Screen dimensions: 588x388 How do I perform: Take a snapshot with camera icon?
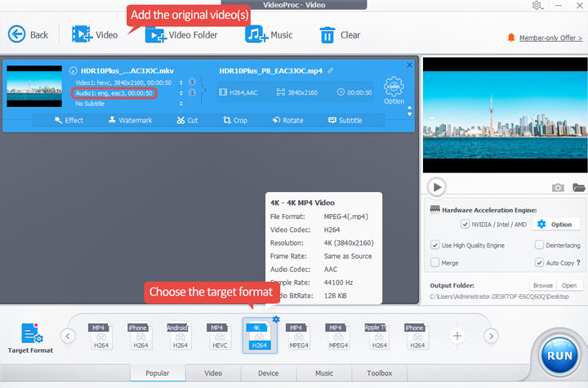point(558,187)
